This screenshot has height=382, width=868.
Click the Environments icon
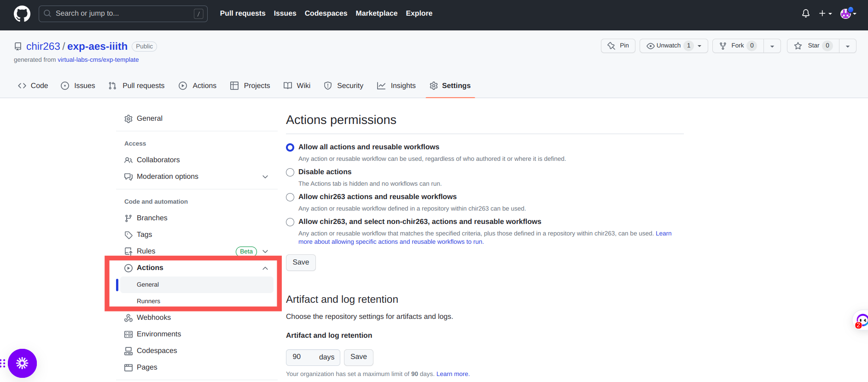coord(128,335)
